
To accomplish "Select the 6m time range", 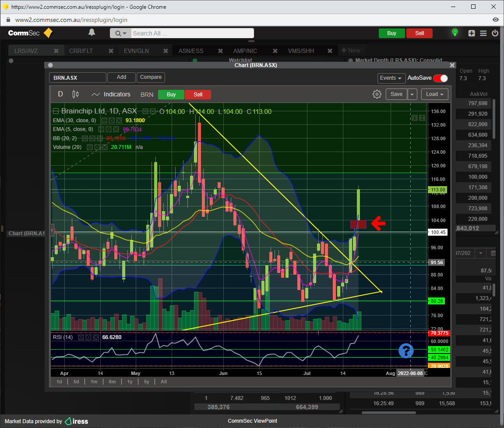I will (x=112, y=382).
